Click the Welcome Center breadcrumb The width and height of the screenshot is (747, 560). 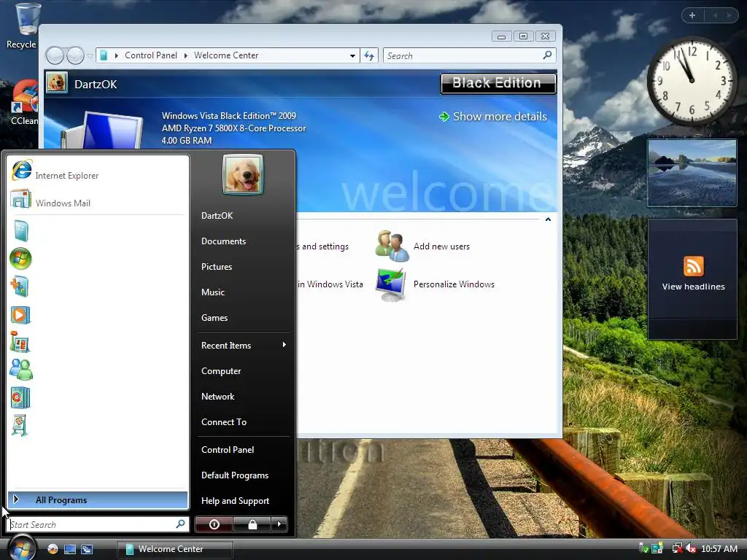[x=226, y=55]
